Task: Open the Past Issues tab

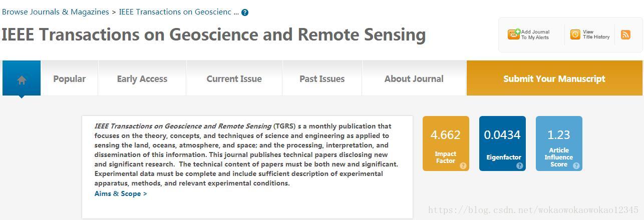Action: coord(322,79)
